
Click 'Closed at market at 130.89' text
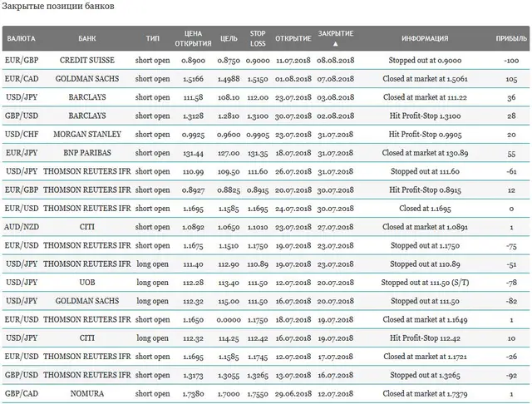(425, 153)
